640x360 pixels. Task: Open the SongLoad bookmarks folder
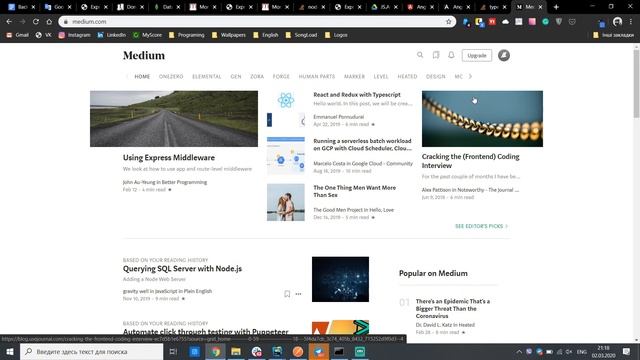click(x=301, y=35)
